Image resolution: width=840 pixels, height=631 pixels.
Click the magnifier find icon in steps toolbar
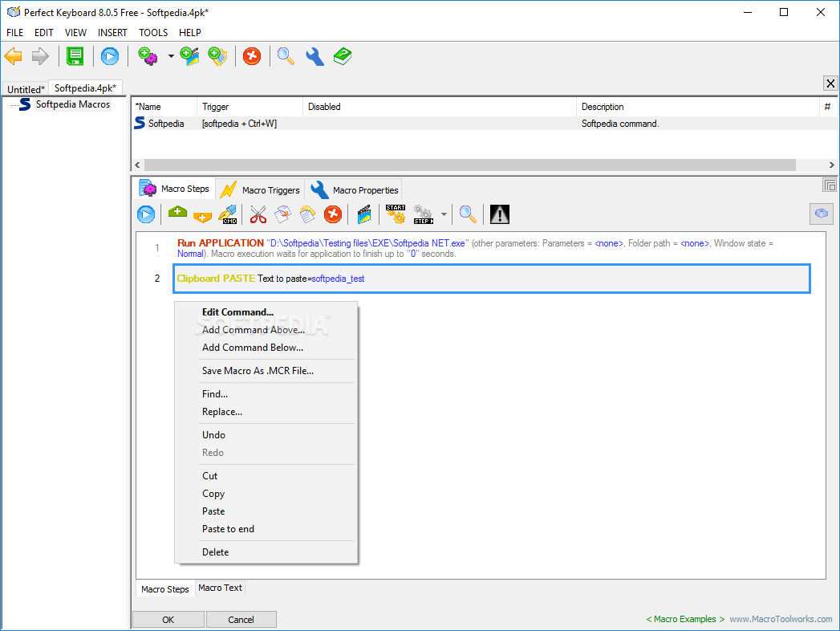pyautogui.click(x=468, y=214)
